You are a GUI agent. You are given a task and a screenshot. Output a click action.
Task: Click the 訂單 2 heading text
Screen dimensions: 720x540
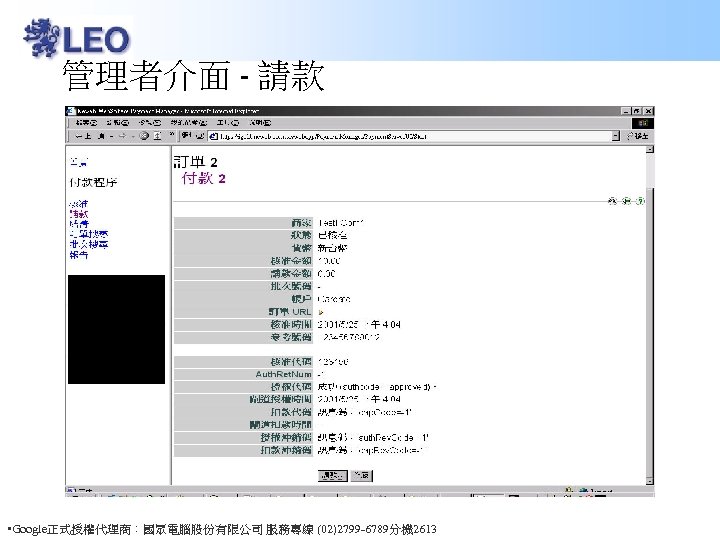[195, 162]
